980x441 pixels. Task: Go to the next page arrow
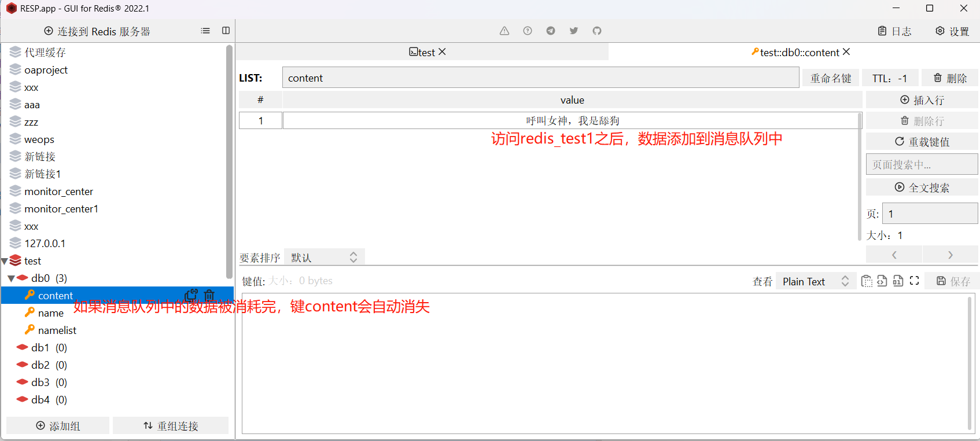(x=950, y=255)
